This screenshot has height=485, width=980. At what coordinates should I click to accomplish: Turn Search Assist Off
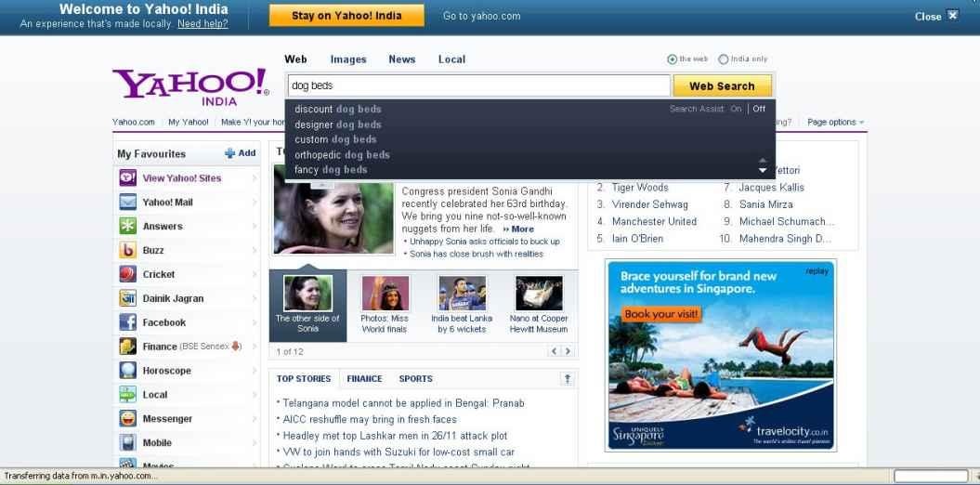pyautogui.click(x=759, y=109)
